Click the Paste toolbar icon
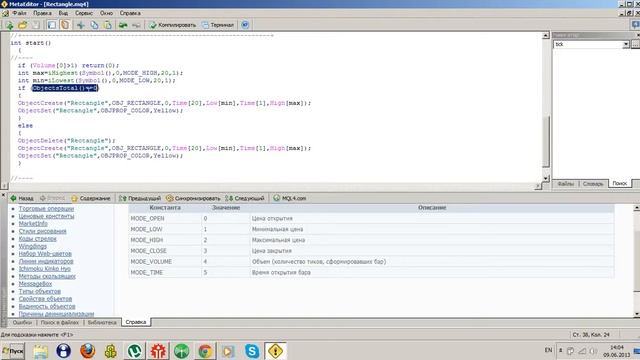 [x=107, y=25]
